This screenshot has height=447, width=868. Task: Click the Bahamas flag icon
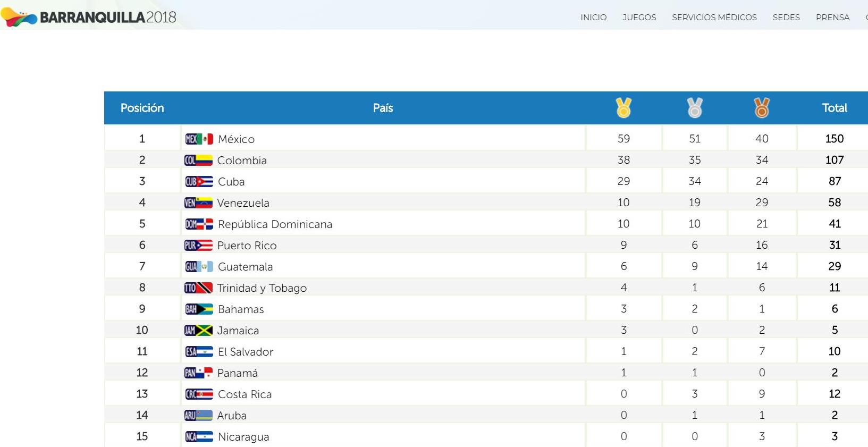[x=199, y=309]
